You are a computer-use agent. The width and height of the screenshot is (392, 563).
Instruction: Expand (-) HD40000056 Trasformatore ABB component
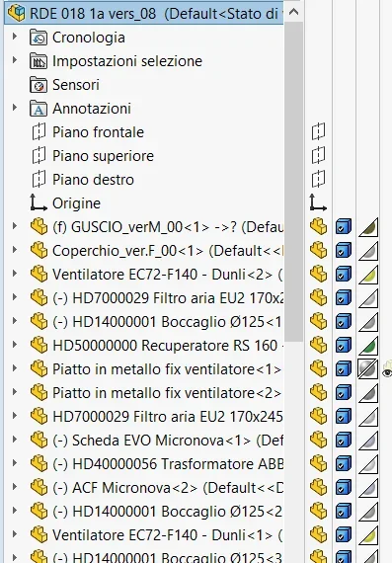[15, 463]
